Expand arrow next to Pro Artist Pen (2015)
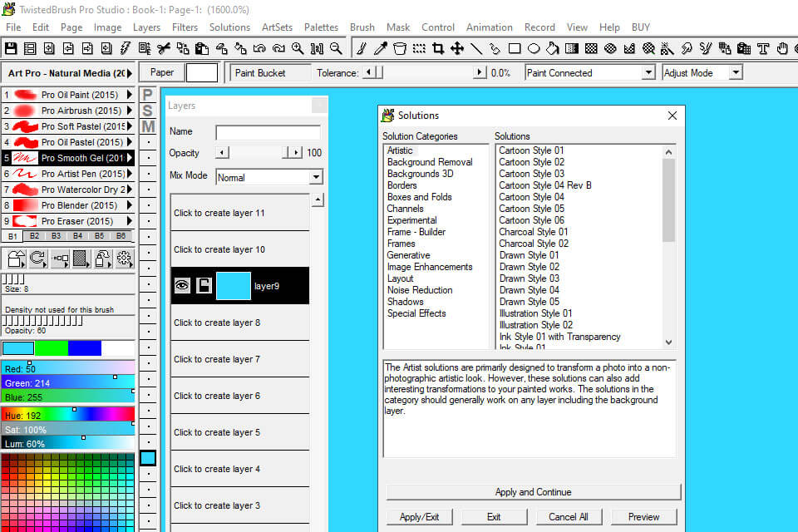This screenshot has height=532, width=798. click(130, 174)
